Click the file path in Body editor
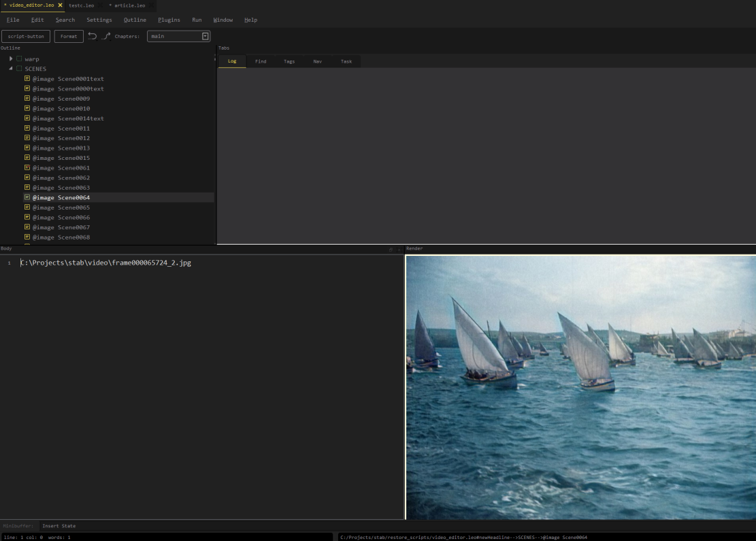This screenshot has width=756, height=541. pos(105,263)
